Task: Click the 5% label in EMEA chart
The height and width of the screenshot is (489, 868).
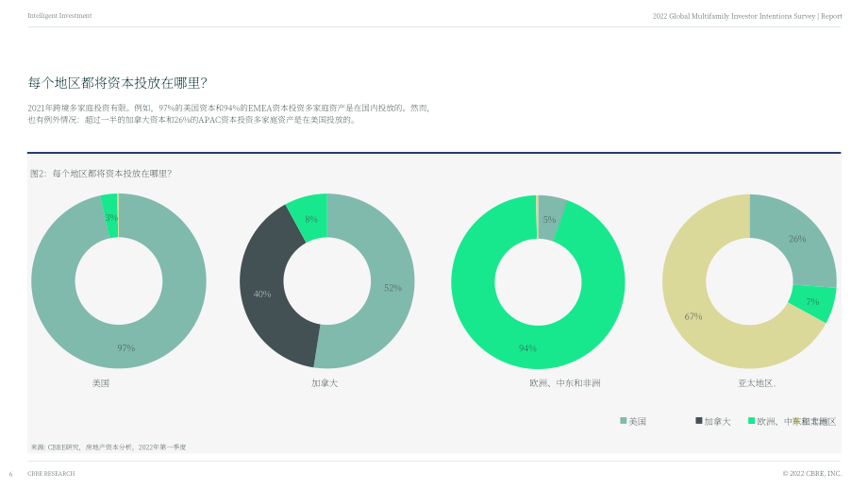Action: 549,219
